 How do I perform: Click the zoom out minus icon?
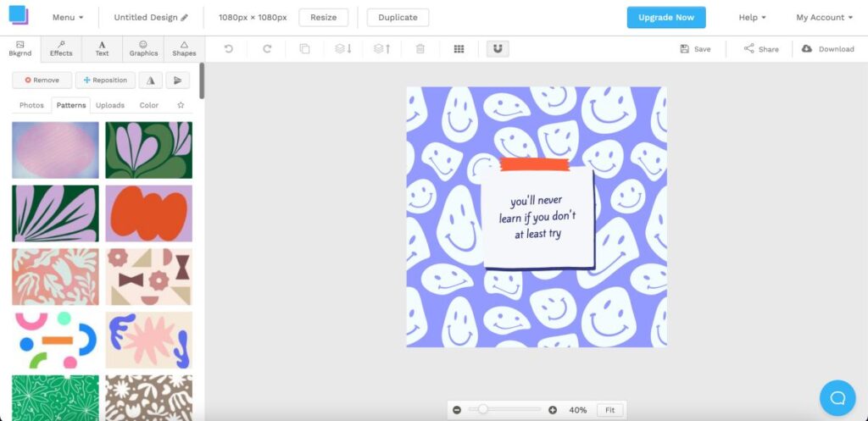tap(457, 410)
